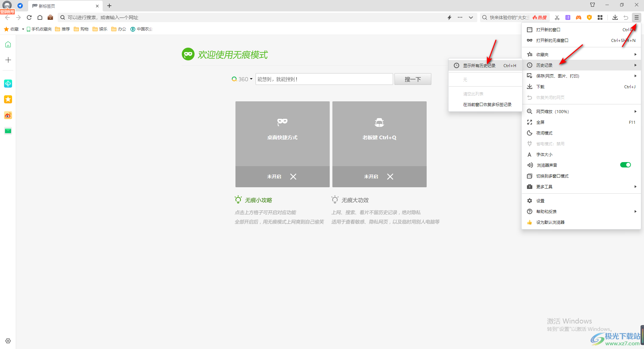Viewport: 644px width, 349px height.
Task: Open sidebar settings gear at bottom
Action: coord(8,341)
